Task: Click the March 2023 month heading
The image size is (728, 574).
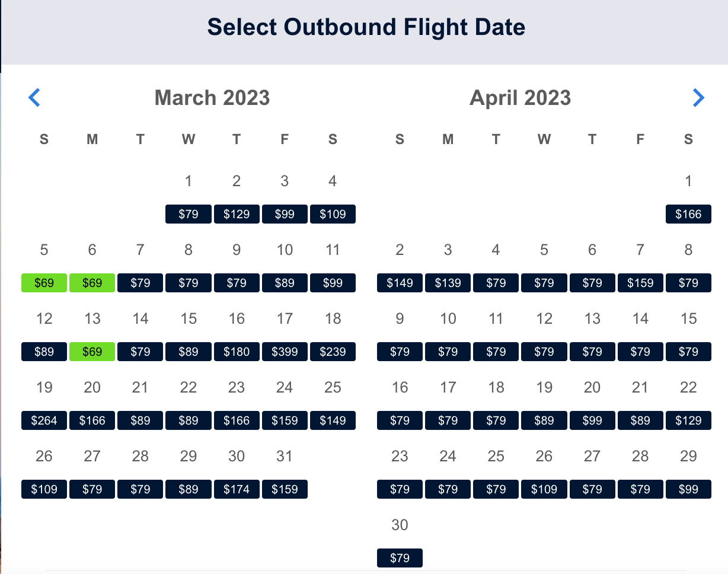Action: pyautogui.click(x=212, y=98)
